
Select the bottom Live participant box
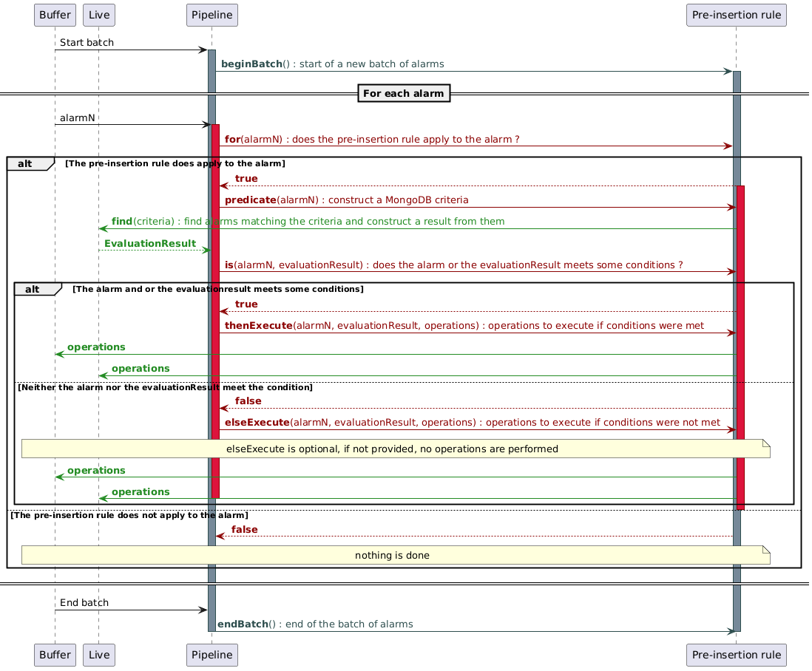99,655
